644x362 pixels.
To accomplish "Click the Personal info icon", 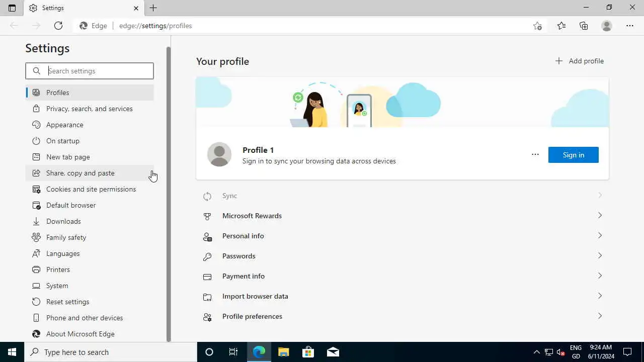I will pyautogui.click(x=207, y=236).
